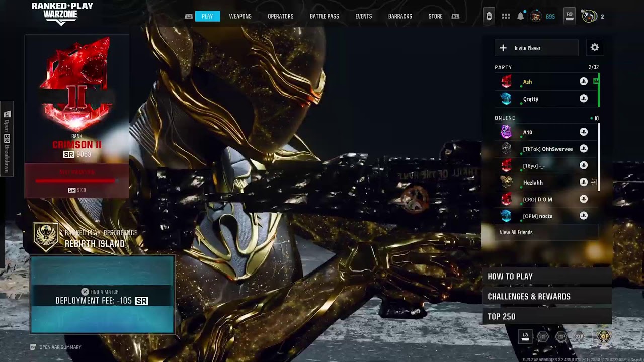Open party settings gear
Image resolution: width=644 pixels, height=362 pixels.
[x=595, y=47]
